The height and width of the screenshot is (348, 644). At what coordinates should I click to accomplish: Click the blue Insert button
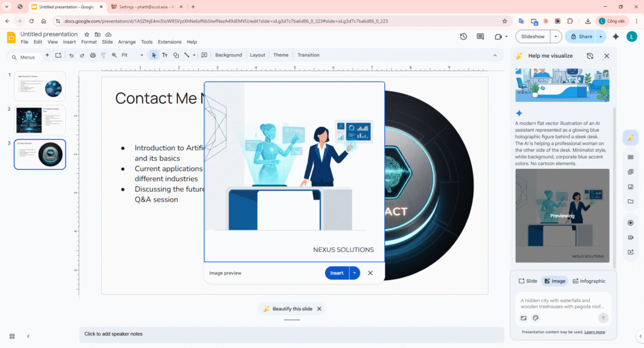pos(337,273)
